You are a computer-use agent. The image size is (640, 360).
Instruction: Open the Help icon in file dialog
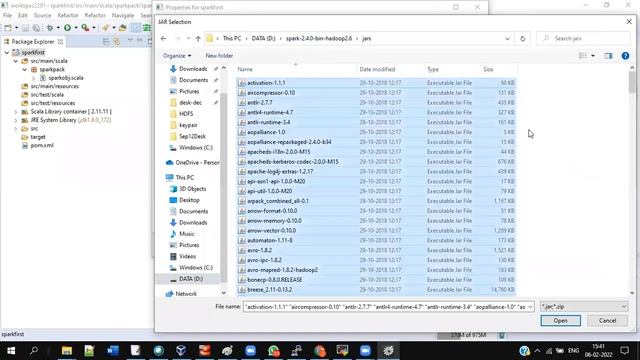pyautogui.click(x=625, y=56)
